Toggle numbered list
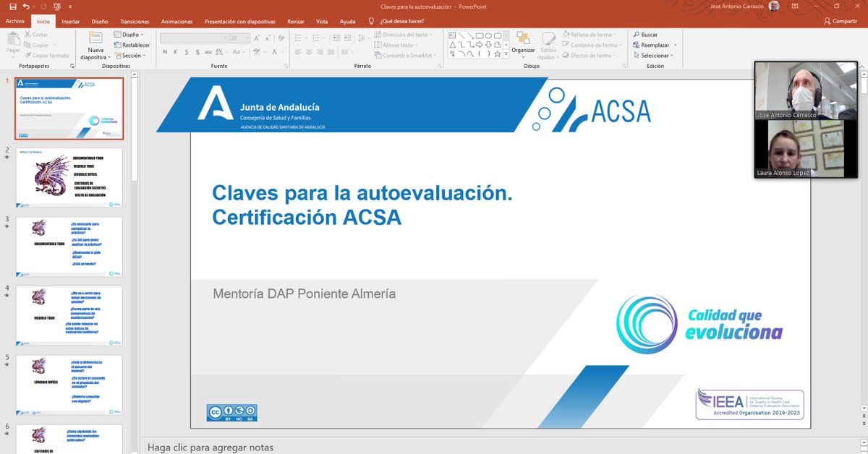 [316, 38]
